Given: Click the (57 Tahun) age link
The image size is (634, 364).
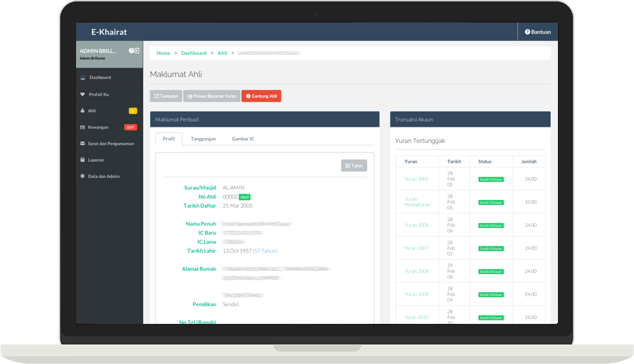Looking at the screenshot, I should click(x=265, y=251).
